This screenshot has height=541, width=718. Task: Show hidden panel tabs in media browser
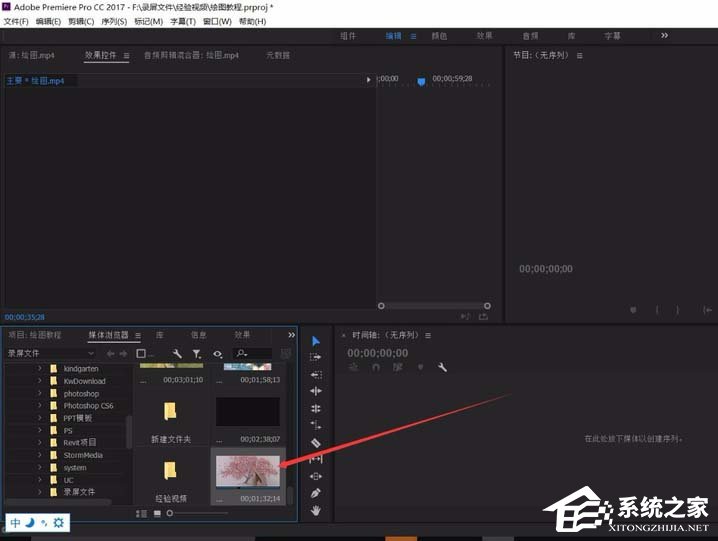(x=291, y=335)
